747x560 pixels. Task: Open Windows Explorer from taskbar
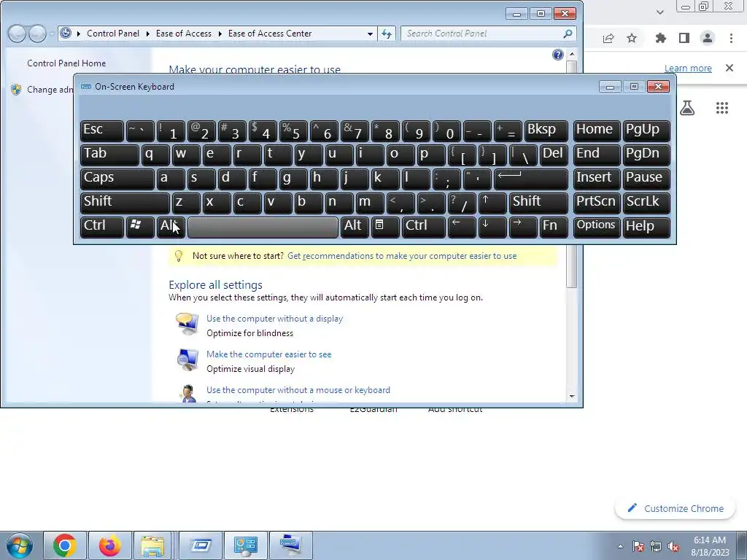152,545
